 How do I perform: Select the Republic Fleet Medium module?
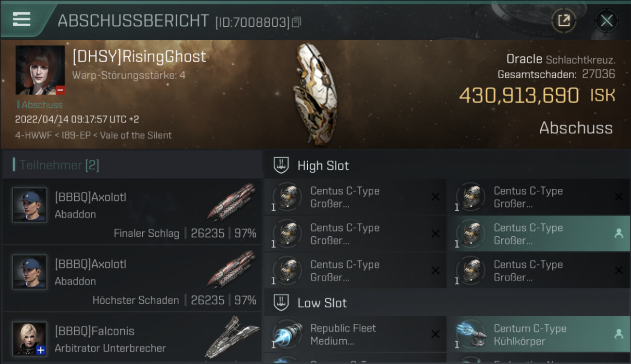coord(355,334)
